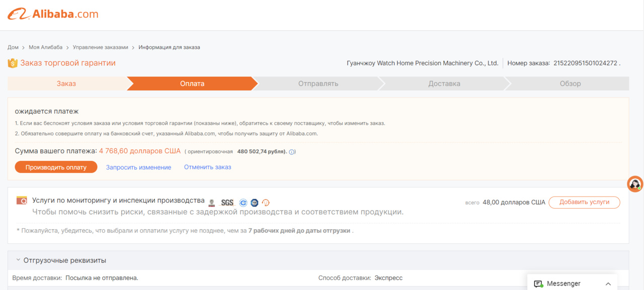
Task: Open the Моя Алибаба breadcrumb link
Action: (46, 47)
